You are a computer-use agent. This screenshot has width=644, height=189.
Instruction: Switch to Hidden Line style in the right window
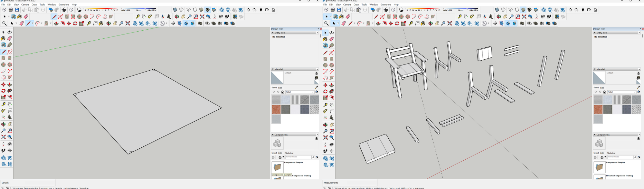[x=517, y=10]
